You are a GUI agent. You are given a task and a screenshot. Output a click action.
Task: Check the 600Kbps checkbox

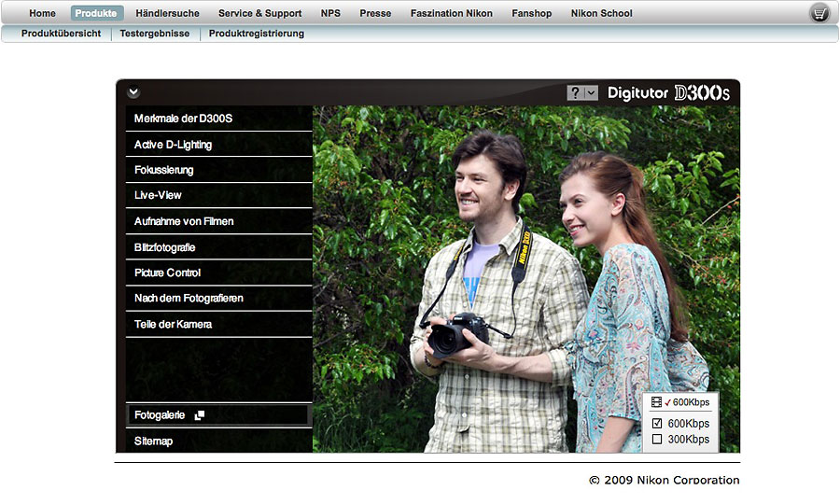pyautogui.click(x=657, y=424)
